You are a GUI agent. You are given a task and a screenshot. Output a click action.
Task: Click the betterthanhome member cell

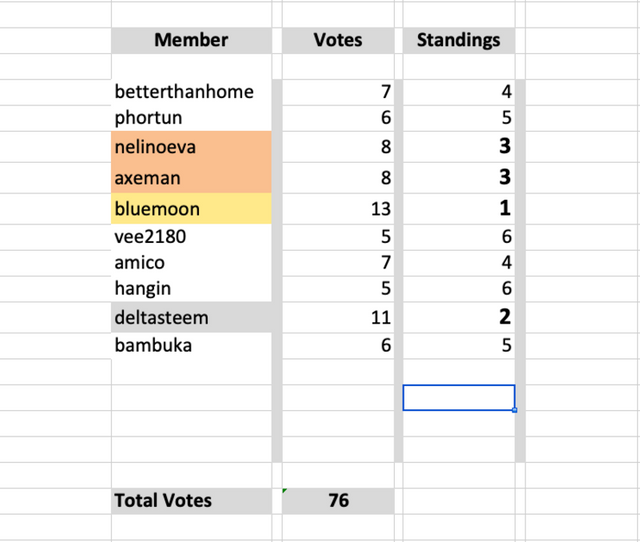click(191, 92)
